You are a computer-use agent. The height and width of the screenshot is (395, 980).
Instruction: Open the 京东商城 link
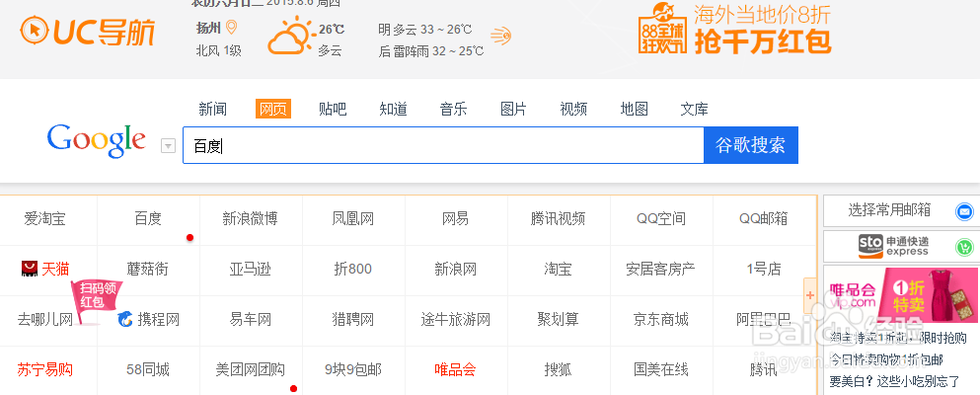click(660, 320)
